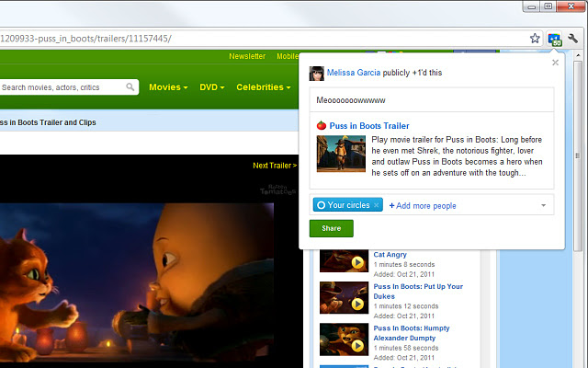This screenshot has width=588, height=368.
Task: Click the Add more people link
Action: click(x=423, y=205)
